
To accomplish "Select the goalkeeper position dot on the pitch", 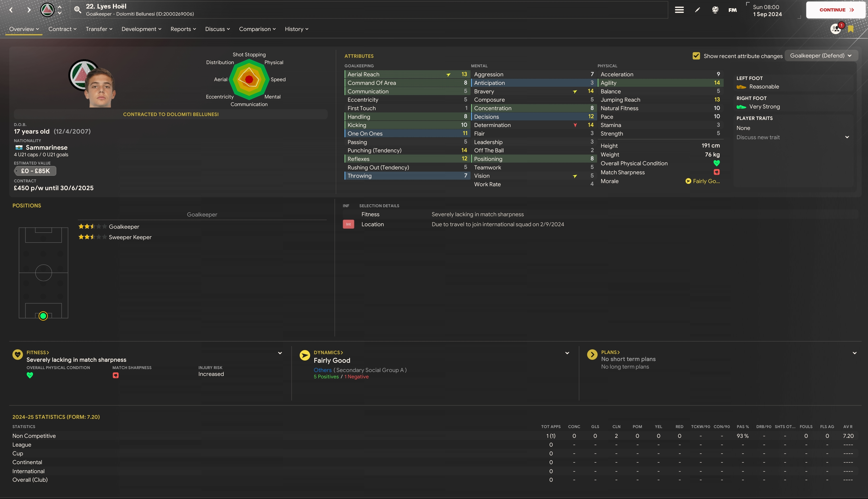I will pyautogui.click(x=43, y=316).
